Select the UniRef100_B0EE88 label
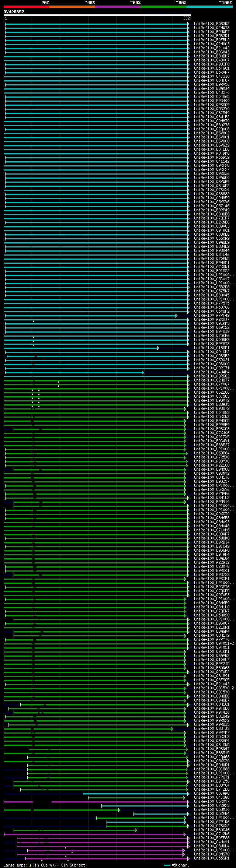Screen dimensions: 236x868 [212, 838]
